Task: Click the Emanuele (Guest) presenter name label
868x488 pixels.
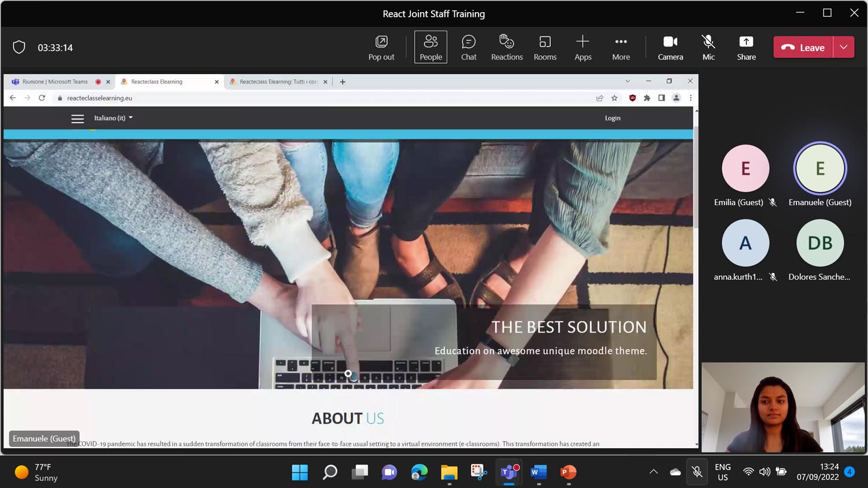Action: 44,438
